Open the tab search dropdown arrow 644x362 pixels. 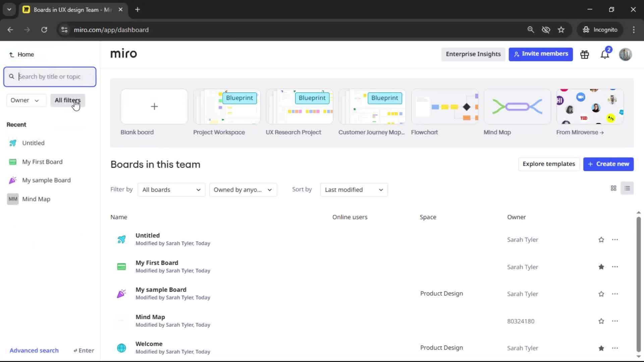pyautogui.click(x=9, y=9)
